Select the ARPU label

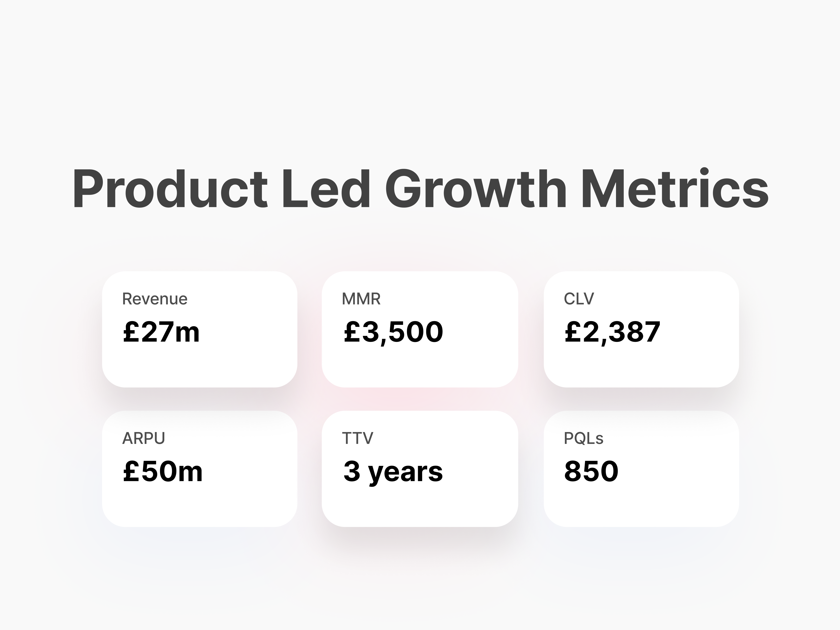[x=143, y=438]
